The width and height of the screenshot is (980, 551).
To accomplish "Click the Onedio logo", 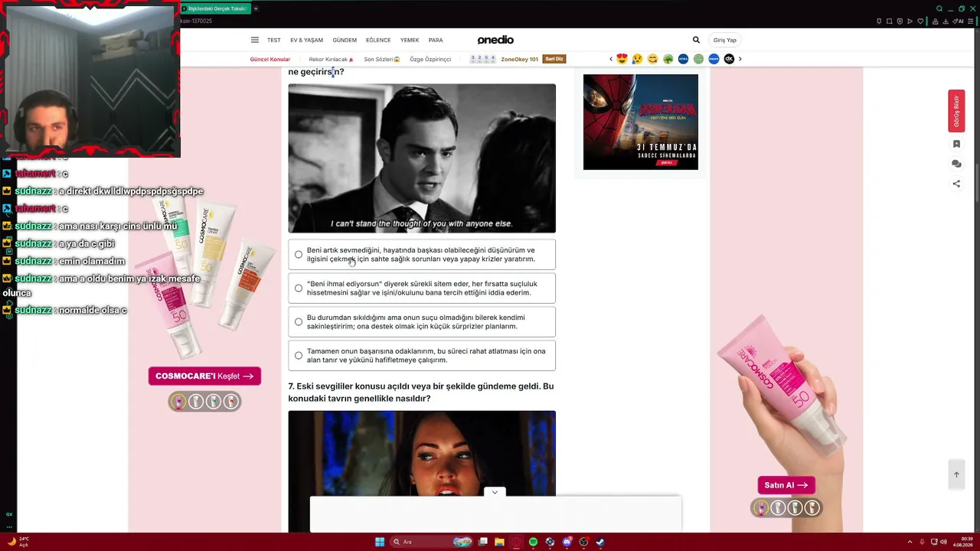I will (495, 40).
